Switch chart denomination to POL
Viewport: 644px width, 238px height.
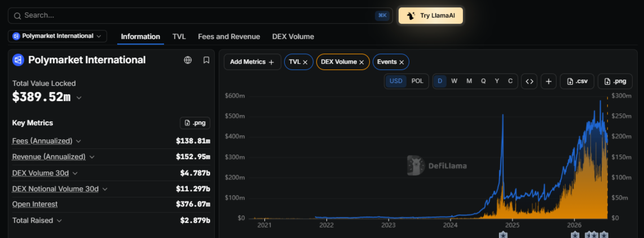point(417,81)
